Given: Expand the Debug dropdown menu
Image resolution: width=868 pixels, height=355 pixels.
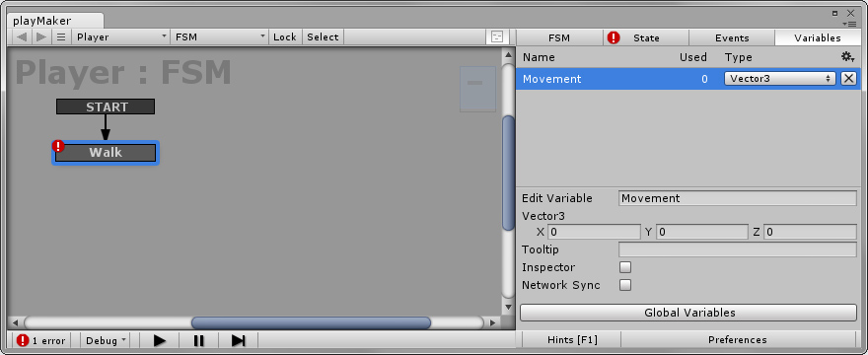Looking at the screenshot, I should pyautogui.click(x=106, y=340).
